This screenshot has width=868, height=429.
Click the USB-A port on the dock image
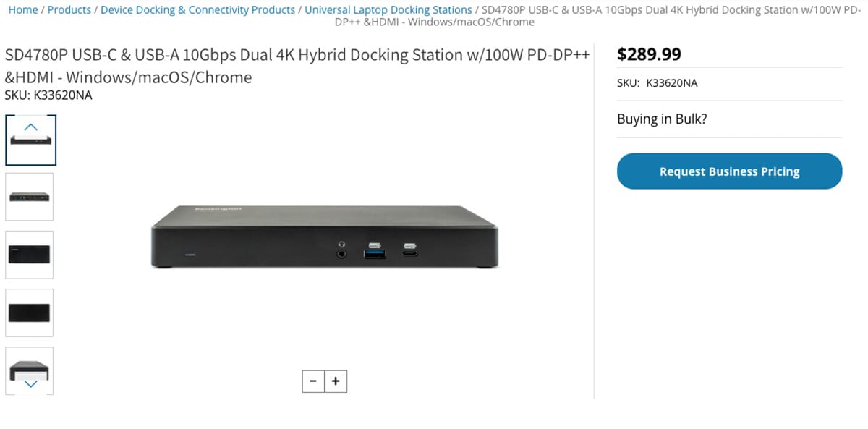click(375, 253)
